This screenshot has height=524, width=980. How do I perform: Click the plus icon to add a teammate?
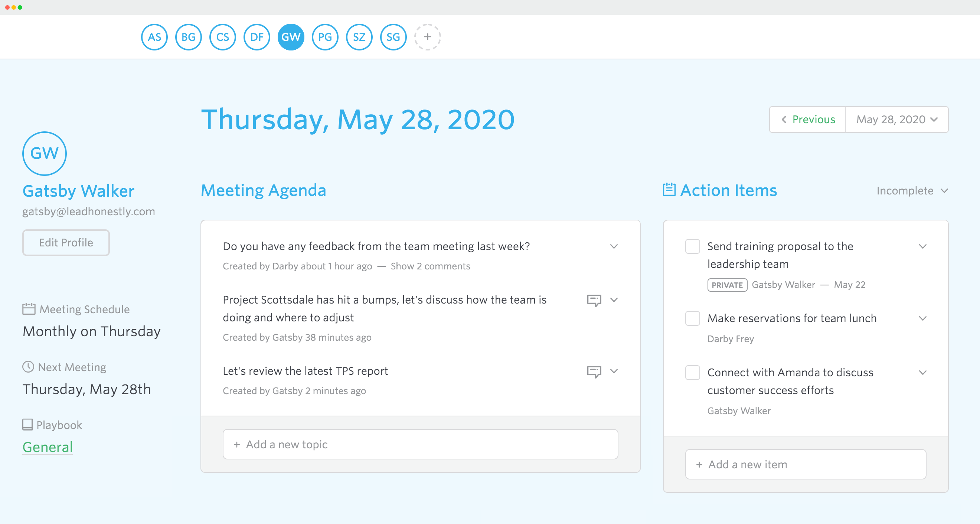point(428,37)
